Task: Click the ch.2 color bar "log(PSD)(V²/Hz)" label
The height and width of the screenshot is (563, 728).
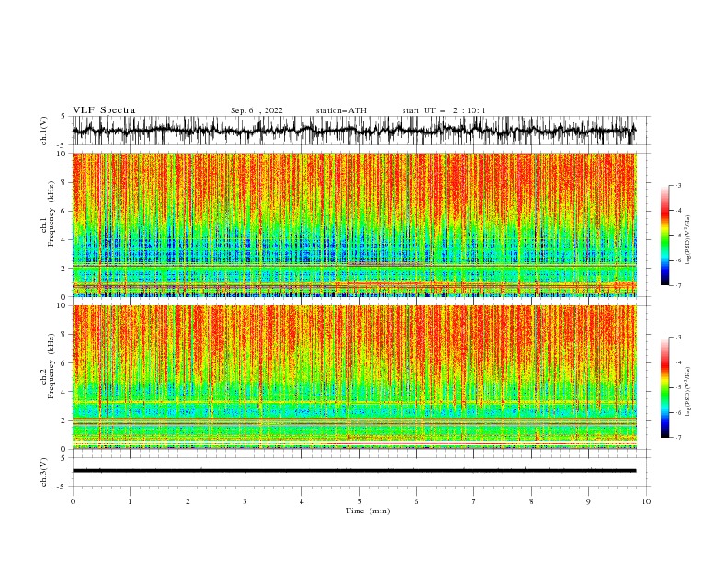Action: click(x=688, y=392)
